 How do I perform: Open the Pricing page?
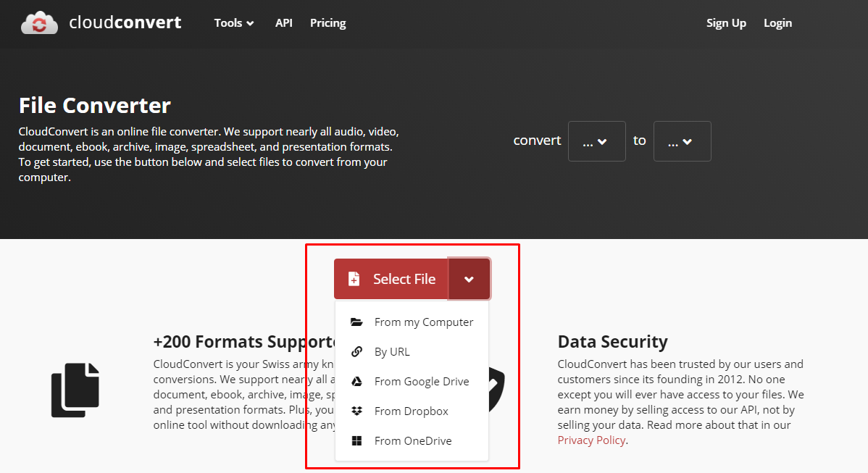327,22
